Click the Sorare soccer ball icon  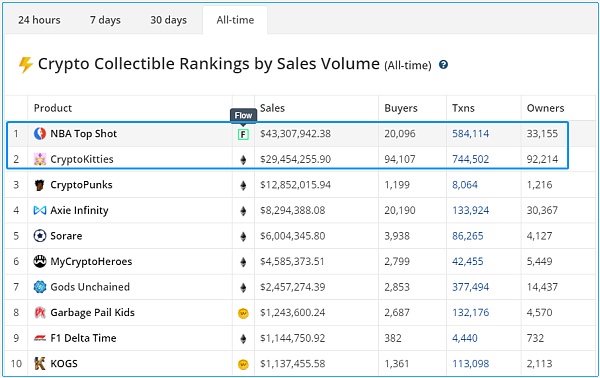pos(40,236)
